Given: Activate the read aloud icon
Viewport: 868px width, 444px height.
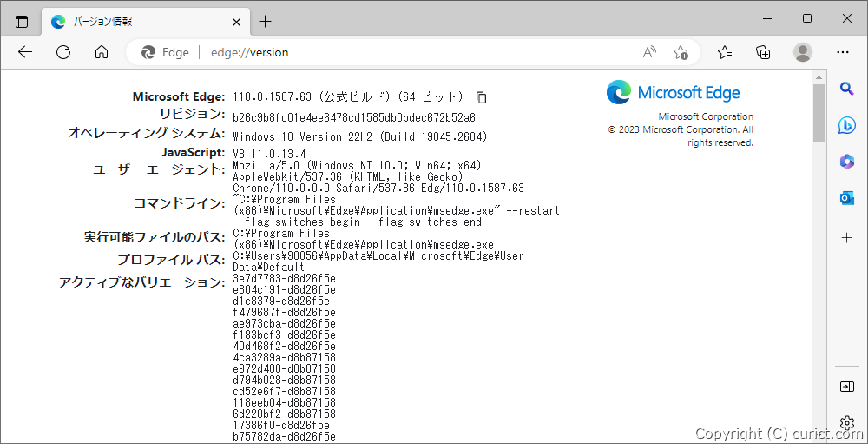Looking at the screenshot, I should [649, 52].
